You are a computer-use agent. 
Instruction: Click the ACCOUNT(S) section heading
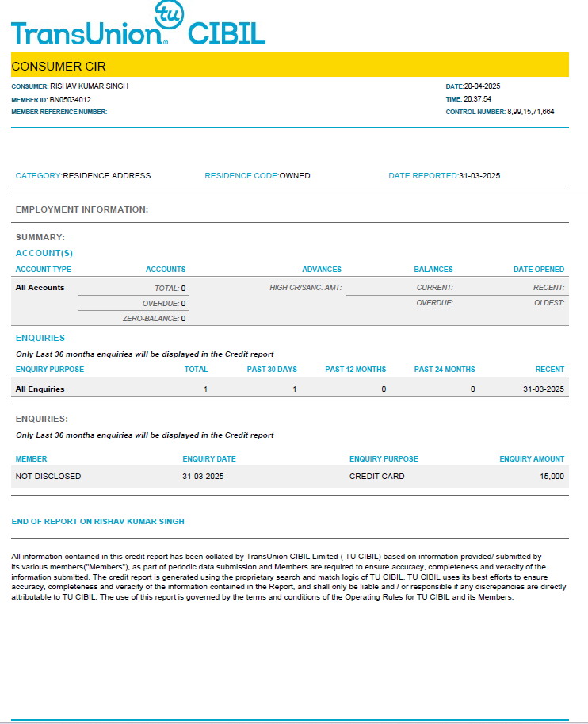[44, 253]
